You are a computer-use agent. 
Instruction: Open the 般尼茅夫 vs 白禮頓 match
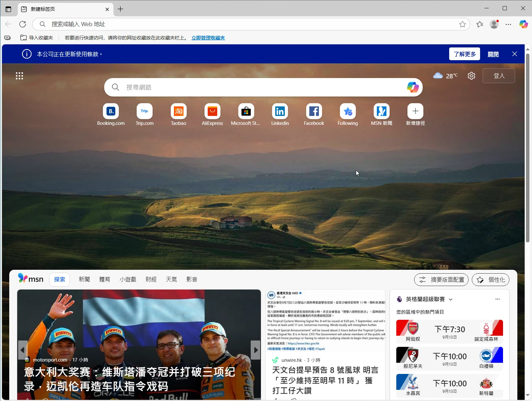coord(449,359)
